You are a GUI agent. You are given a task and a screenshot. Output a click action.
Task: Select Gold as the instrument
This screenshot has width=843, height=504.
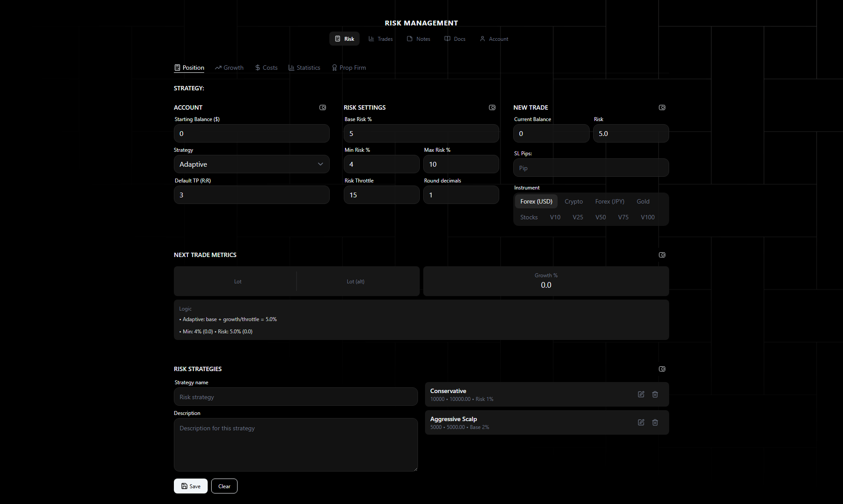tap(643, 201)
